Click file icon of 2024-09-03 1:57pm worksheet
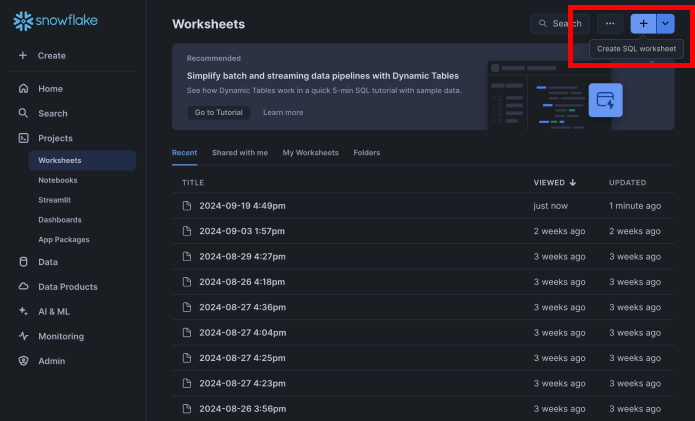This screenshot has height=421, width=695. tap(187, 231)
